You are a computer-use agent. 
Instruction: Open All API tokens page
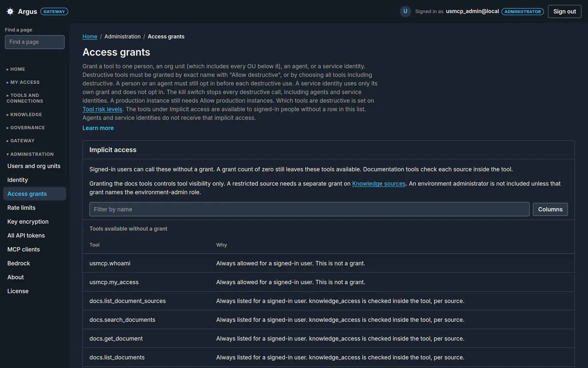(x=35, y=236)
